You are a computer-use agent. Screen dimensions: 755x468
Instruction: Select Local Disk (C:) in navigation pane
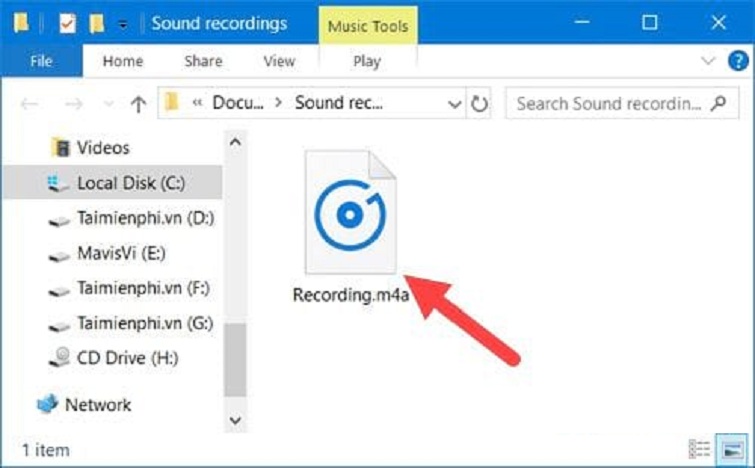[130, 183]
